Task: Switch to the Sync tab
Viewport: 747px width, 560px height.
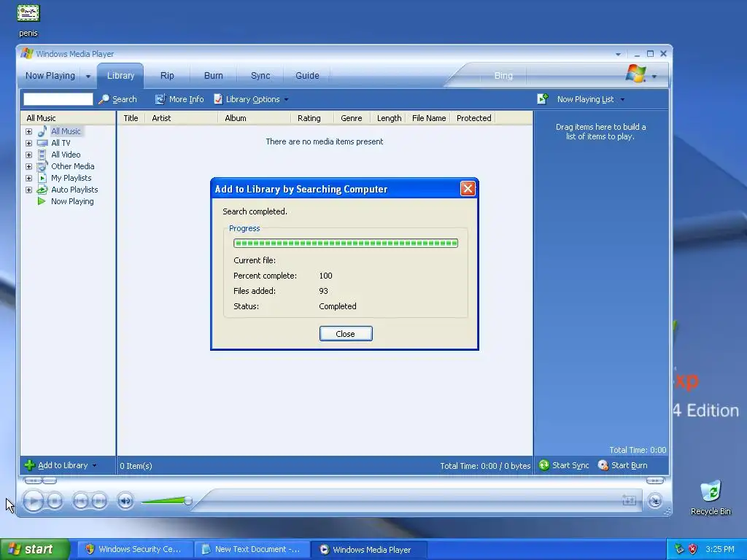Action: click(260, 76)
